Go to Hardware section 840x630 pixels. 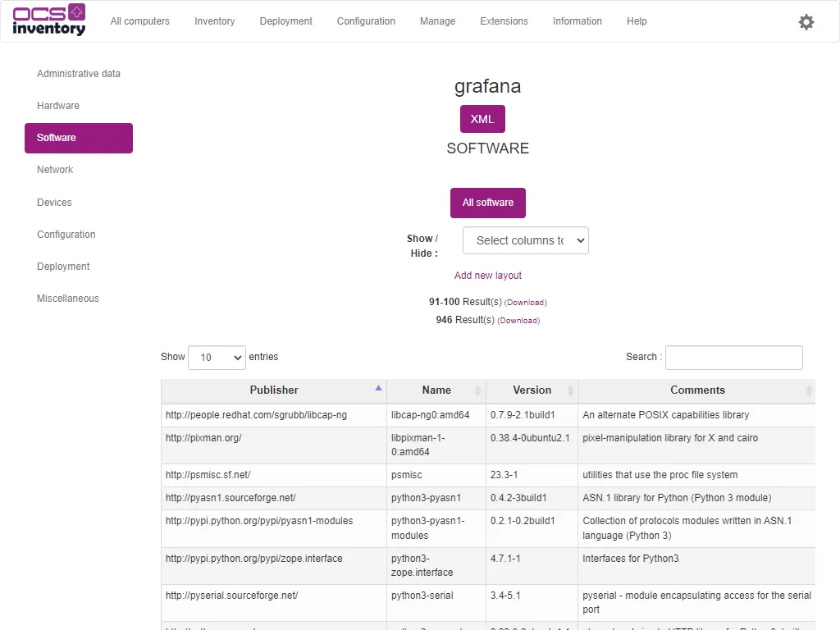coord(79,106)
